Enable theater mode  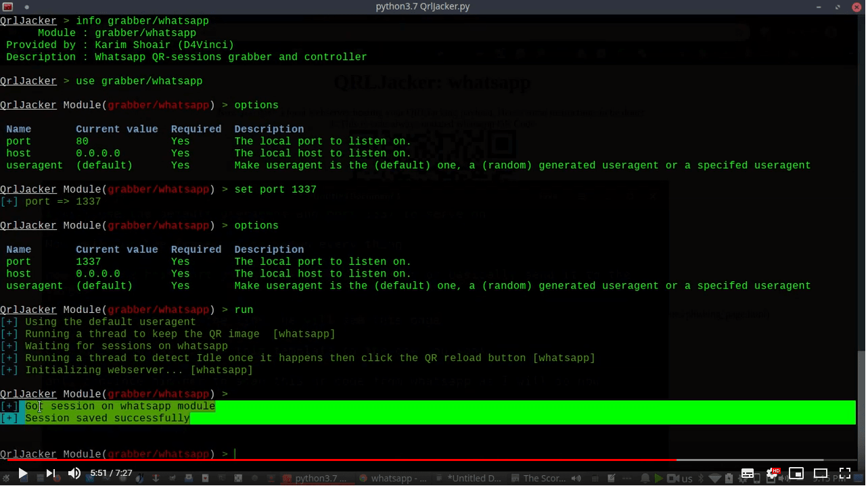(x=821, y=473)
